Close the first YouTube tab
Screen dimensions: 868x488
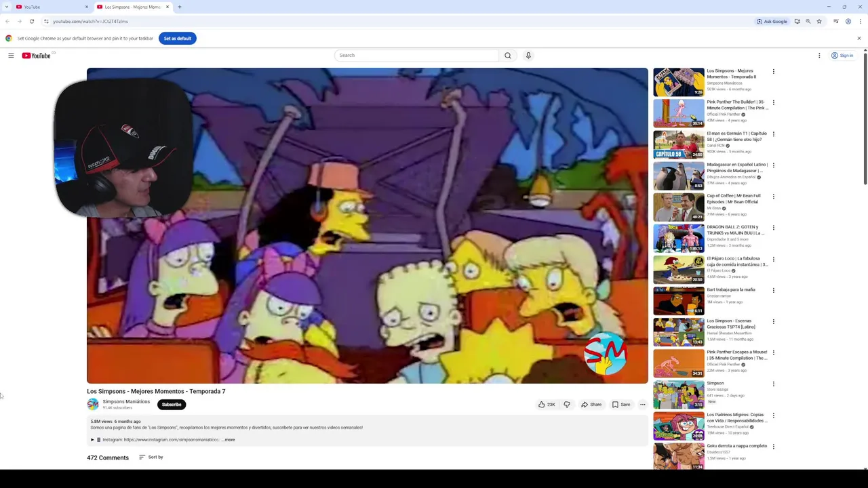click(87, 7)
